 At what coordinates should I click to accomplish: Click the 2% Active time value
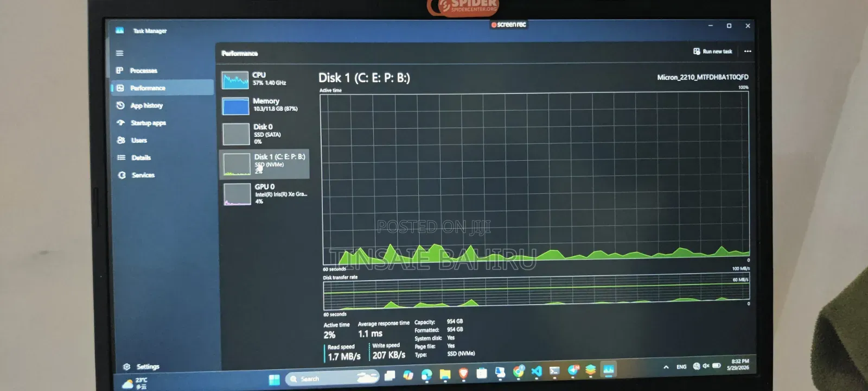329,335
